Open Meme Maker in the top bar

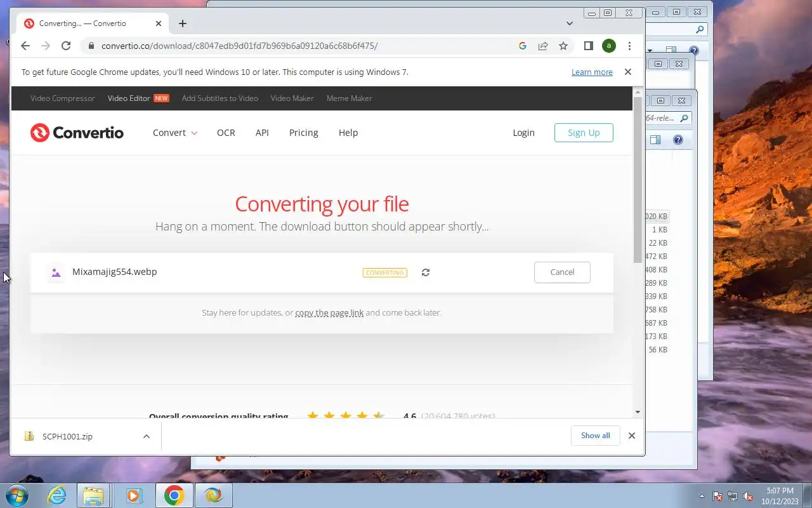(x=350, y=98)
